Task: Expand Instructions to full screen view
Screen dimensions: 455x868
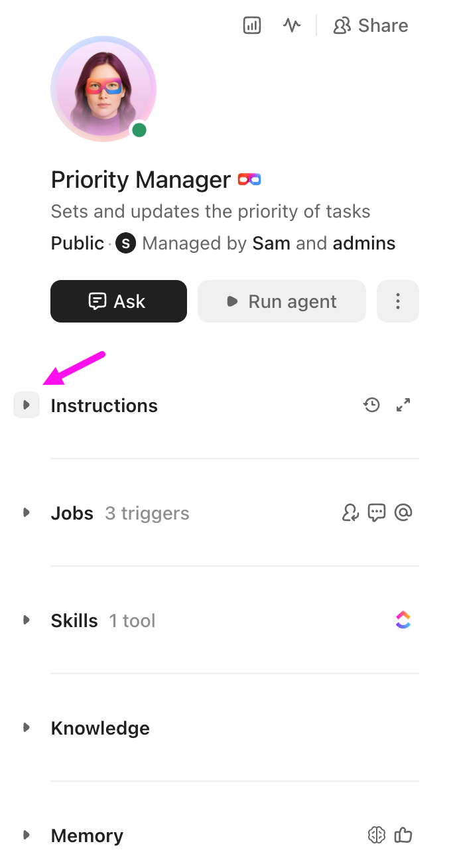Action: coord(403,405)
